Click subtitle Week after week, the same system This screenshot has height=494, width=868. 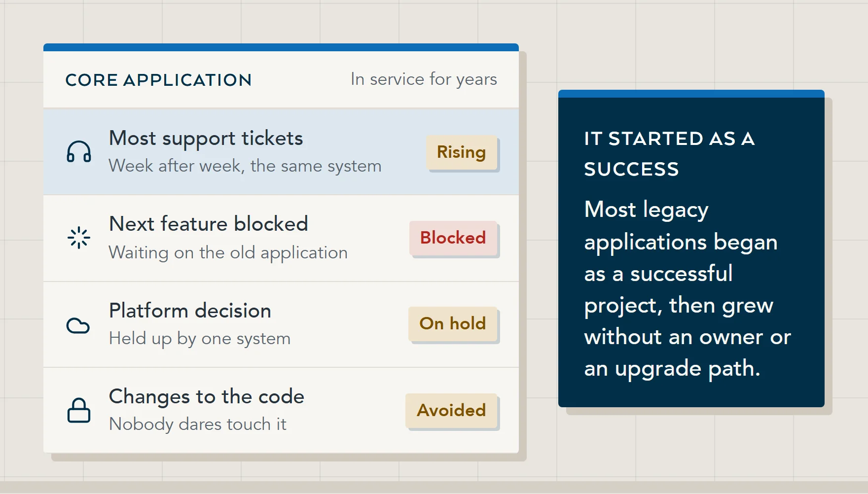point(245,166)
